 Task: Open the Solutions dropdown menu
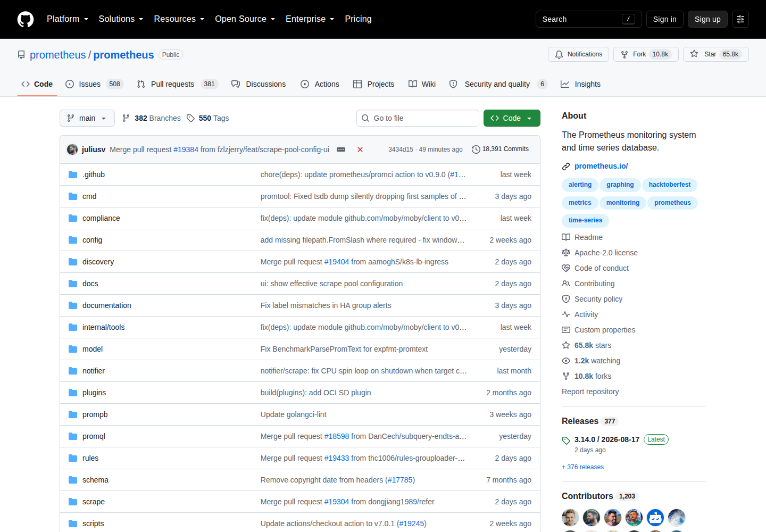(x=121, y=19)
